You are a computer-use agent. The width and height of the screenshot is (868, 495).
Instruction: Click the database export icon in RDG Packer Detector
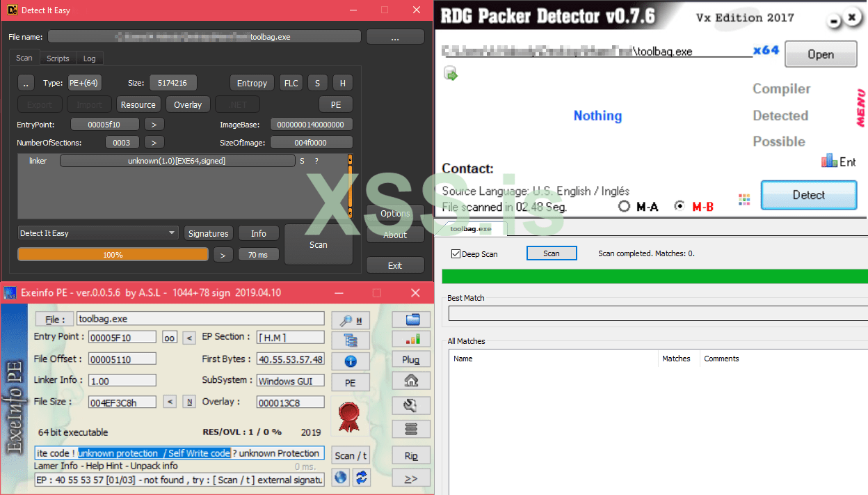[450, 74]
